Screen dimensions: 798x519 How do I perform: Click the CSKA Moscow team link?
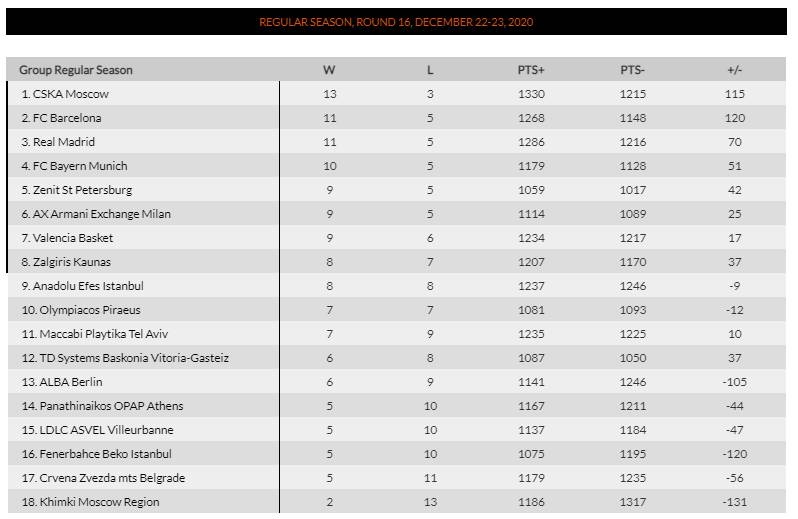click(x=71, y=94)
